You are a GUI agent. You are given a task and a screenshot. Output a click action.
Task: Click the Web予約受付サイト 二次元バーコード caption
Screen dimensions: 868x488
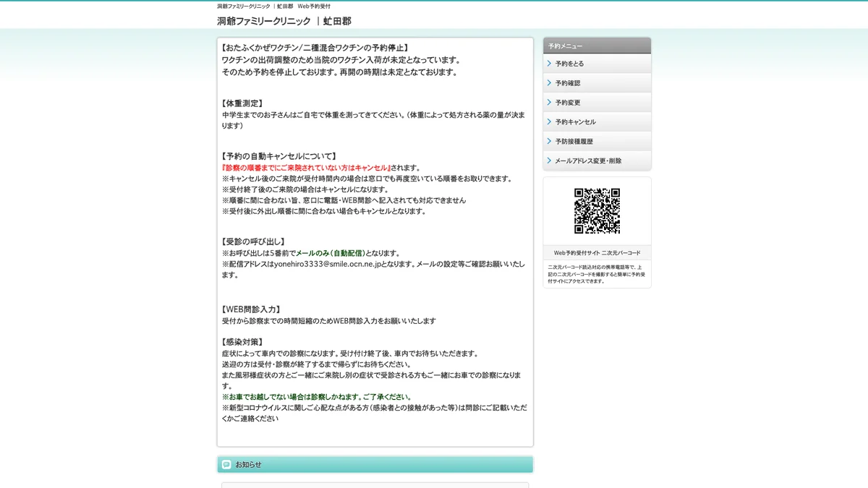pos(597,253)
